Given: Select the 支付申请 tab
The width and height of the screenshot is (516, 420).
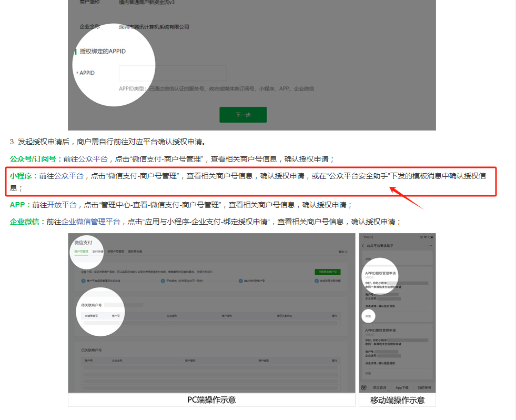Looking at the screenshot, I should click(x=97, y=252).
